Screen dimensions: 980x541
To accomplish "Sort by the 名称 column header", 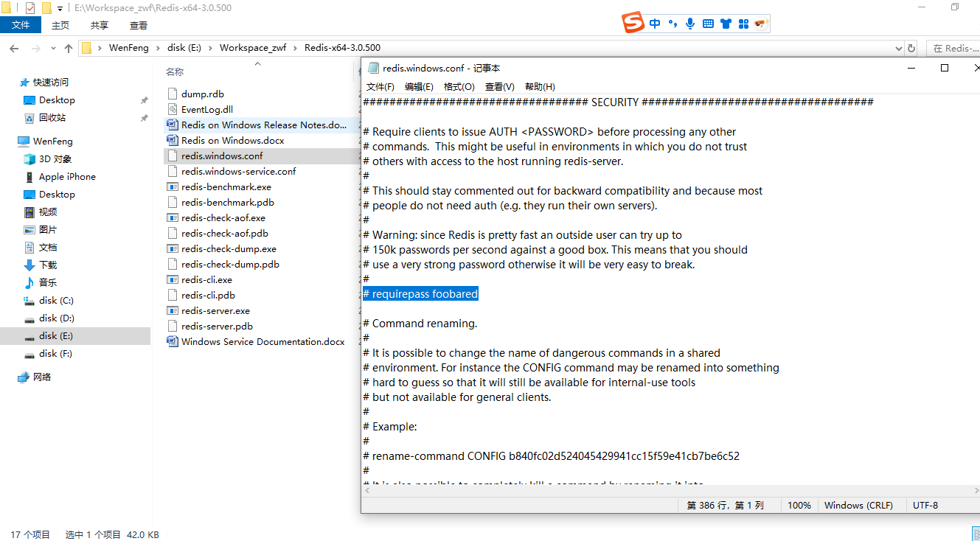I will click(175, 71).
